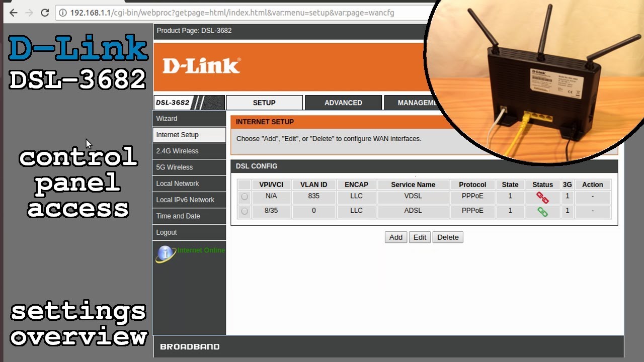Click the N/A VPI/VCI cell in the VDSL row
This screenshot has width=644, height=362.
click(271, 196)
